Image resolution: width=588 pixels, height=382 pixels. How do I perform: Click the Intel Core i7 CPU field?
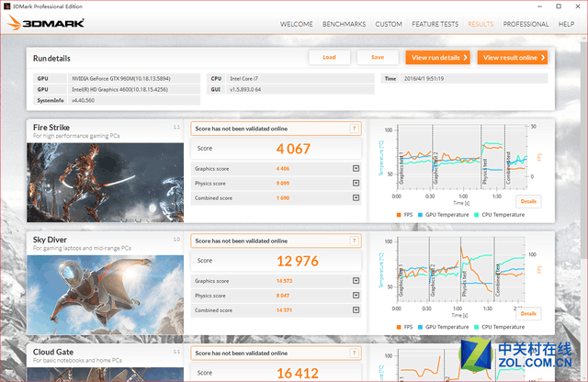click(x=300, y=78)
